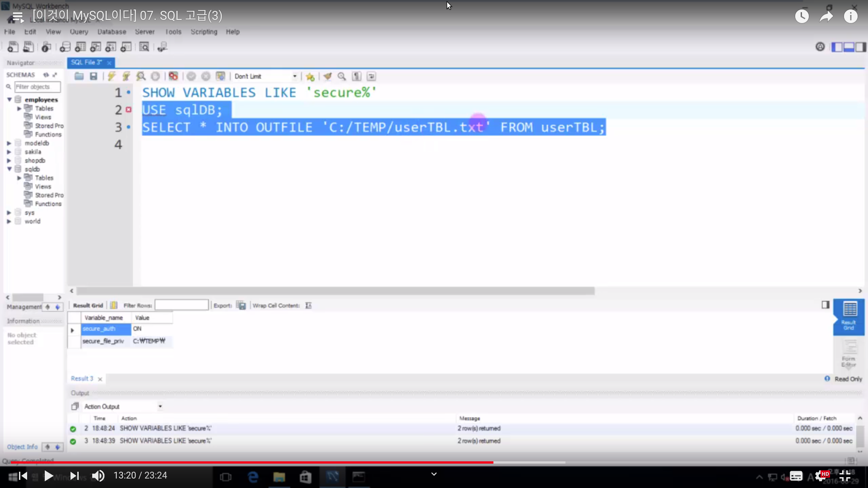Expand the world schema

[x=9, y=221]
